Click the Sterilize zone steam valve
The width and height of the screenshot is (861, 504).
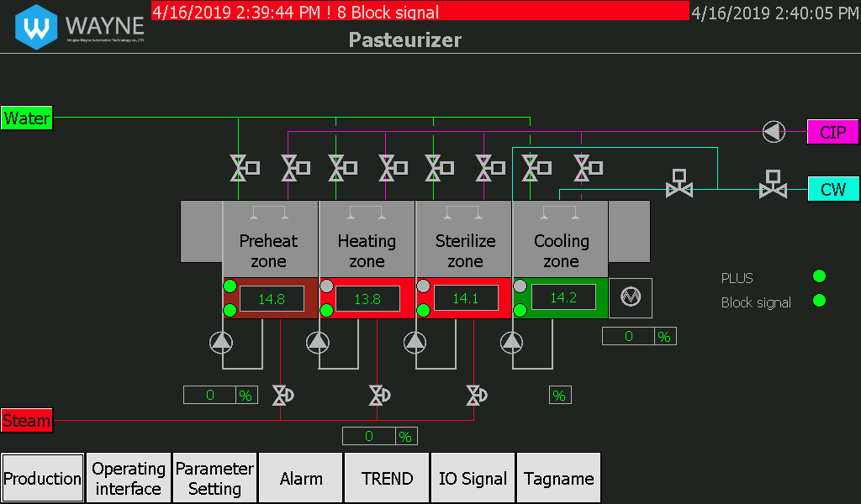(476, 395)
